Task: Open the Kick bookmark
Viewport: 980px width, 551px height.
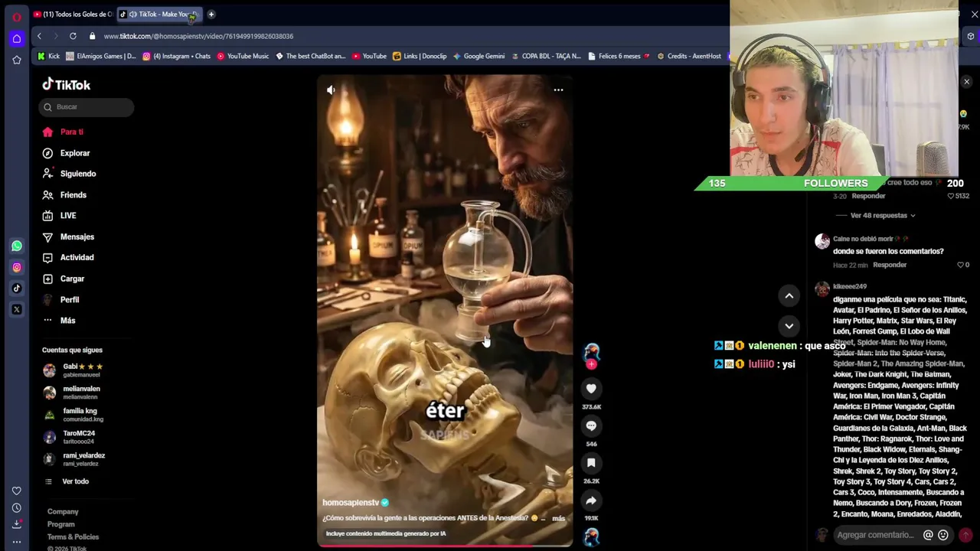Action: coord(48,56)
